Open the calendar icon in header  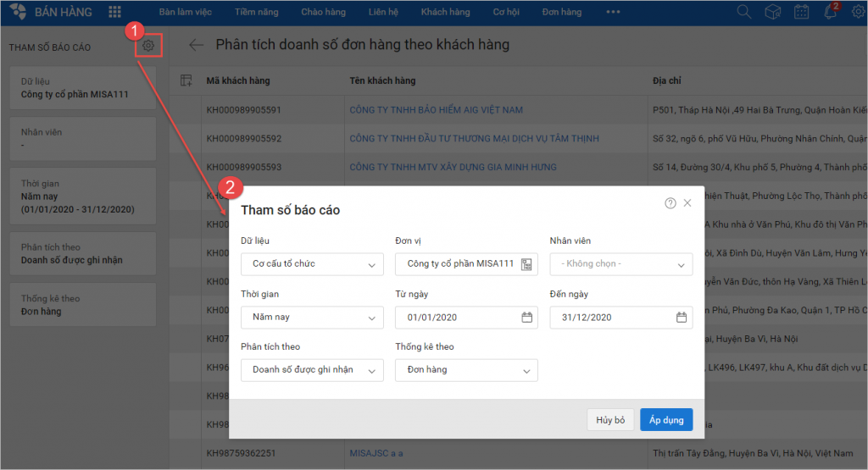tap(801, 12)
